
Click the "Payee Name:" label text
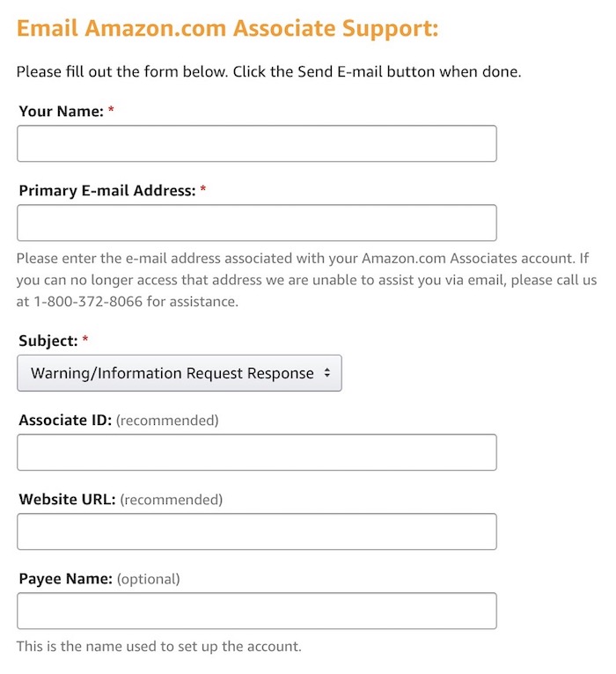[x=65, y=579]
